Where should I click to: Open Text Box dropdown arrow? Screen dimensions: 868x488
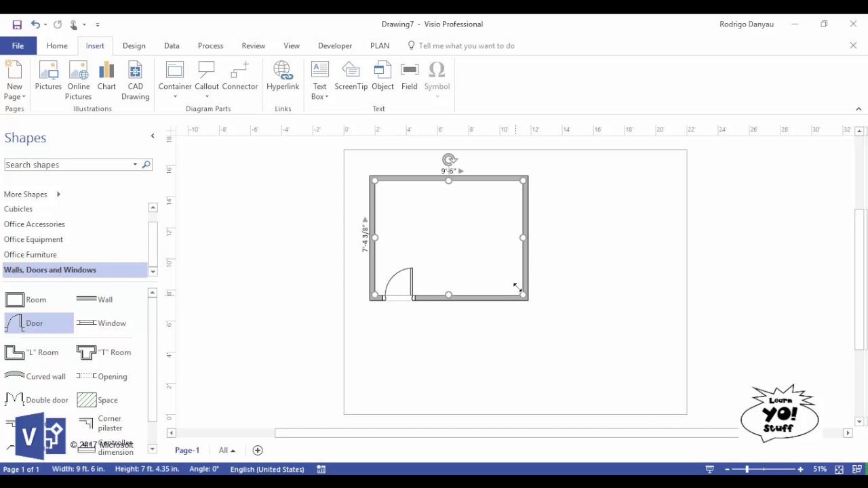coord(327,97)
